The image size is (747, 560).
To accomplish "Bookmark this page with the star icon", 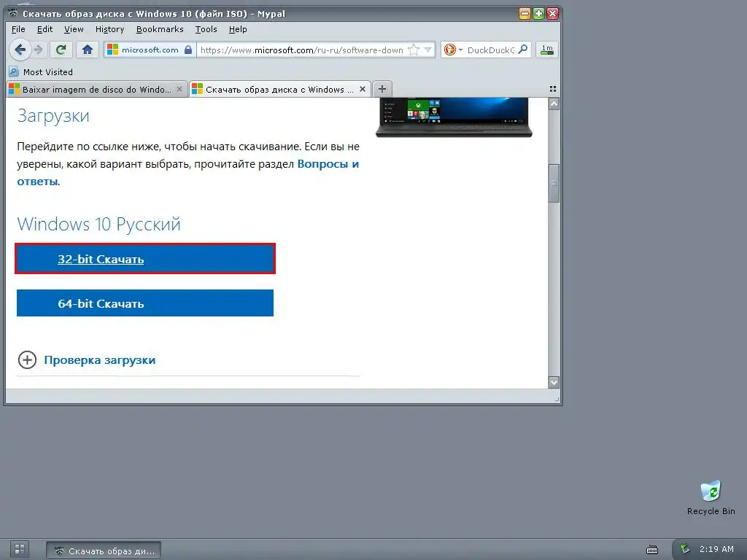I will (x=414, y=50).
